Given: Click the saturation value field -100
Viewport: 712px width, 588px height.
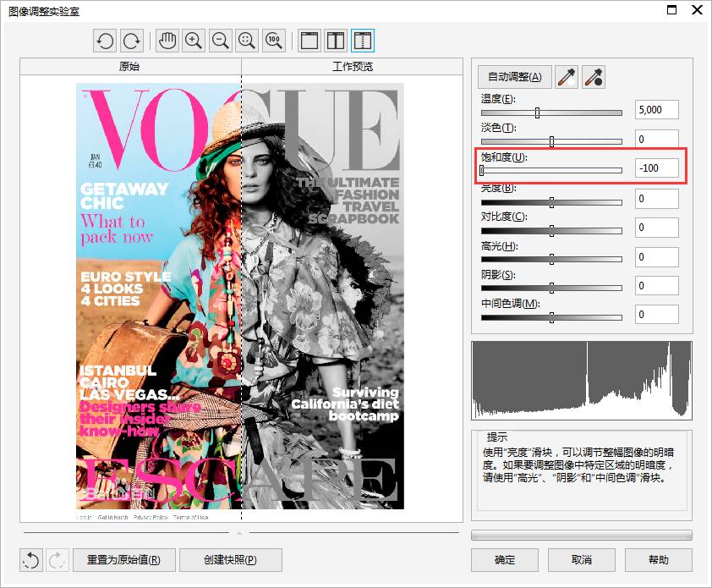Looking at the screenshot, I should [656, 168].
